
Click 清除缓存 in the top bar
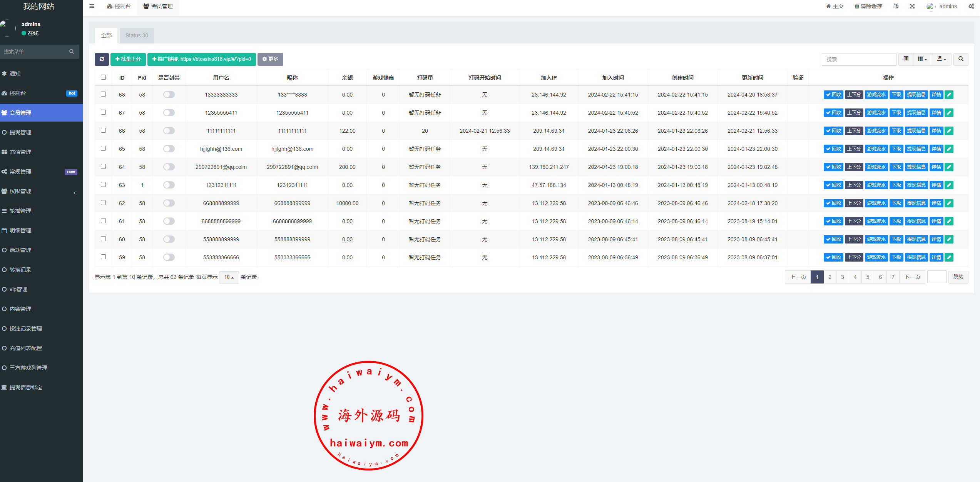(x=868, y=6)
